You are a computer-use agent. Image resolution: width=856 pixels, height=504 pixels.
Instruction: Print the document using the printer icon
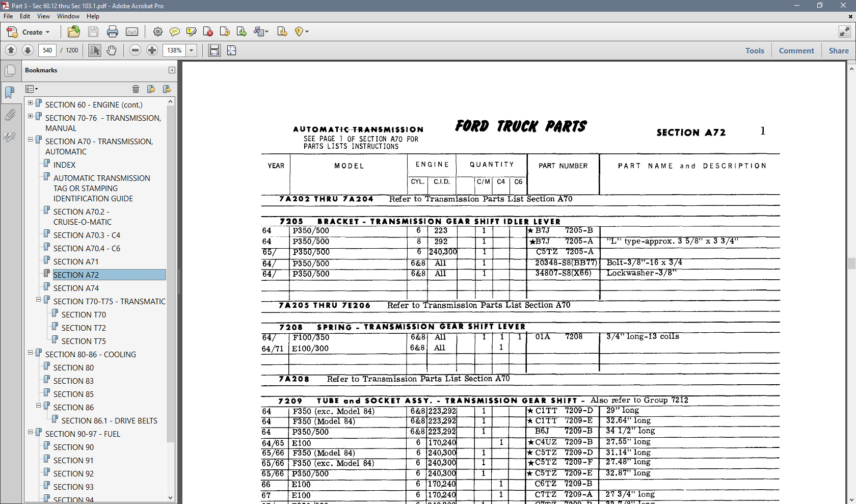pyautogui.click(x=113, y=32)
